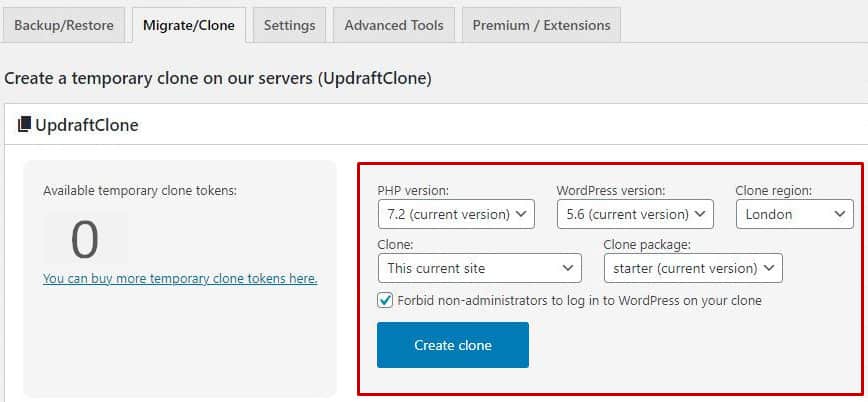The width and height of the screenshot is (868, 402).
Task: Click the 'Create a temporary clone' section heading
Action: [218, 79]
